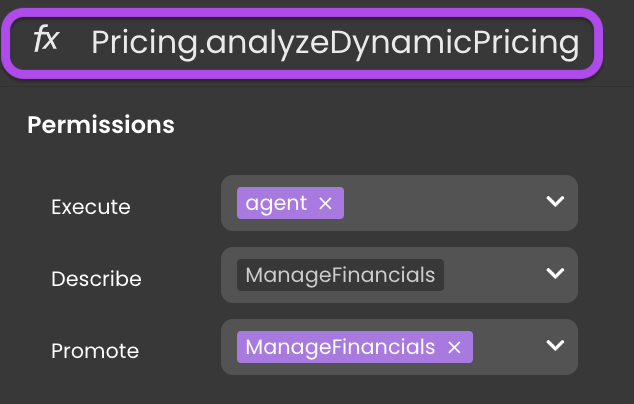Select the purple agent tag in Execute

click(290, 203)
